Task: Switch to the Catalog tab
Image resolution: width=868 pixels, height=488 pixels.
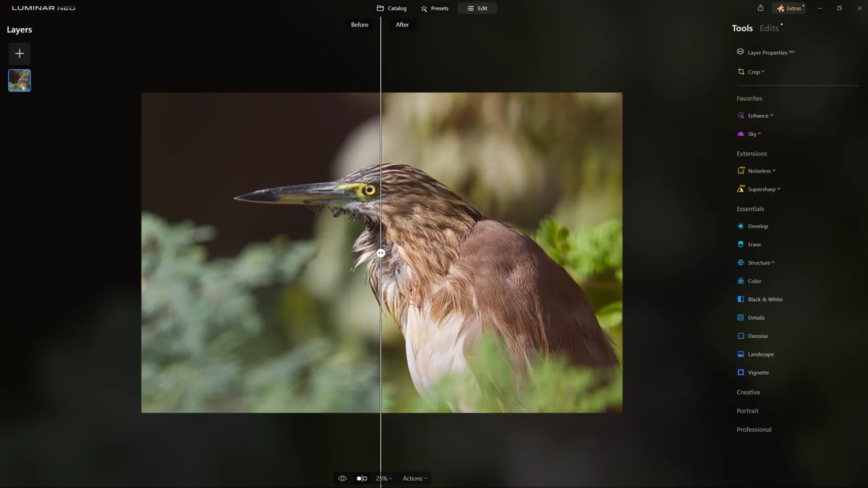Action: pos(392,8)
